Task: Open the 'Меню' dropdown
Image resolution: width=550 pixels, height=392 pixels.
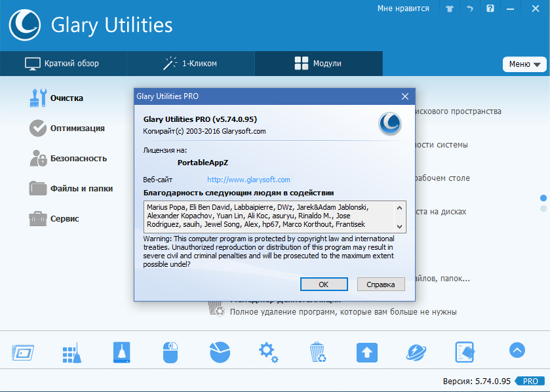Action: (x=524, y=64)
